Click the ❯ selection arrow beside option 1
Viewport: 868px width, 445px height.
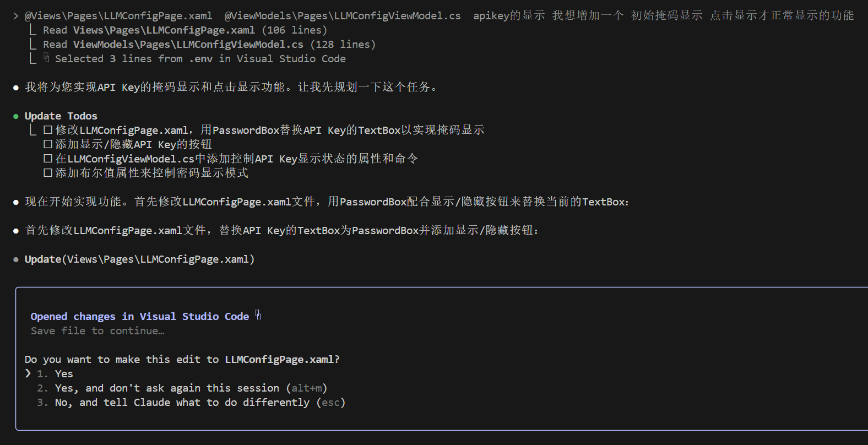pos(28,373)
